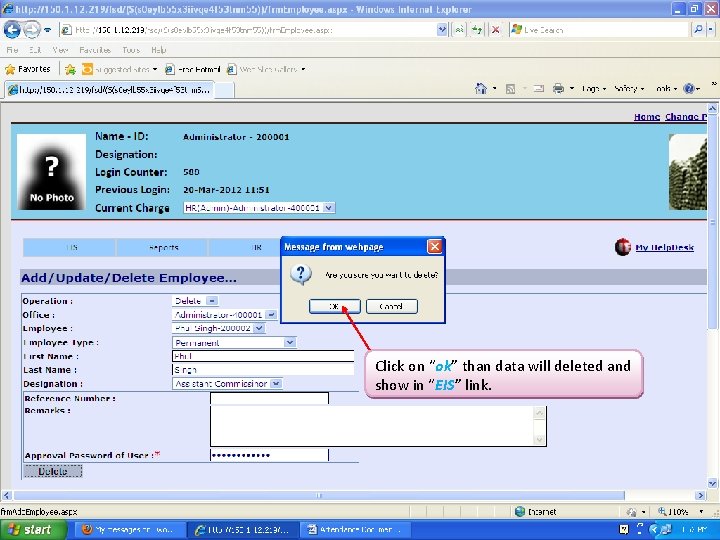This screenshot has width=720, height=540.
Task: Click the Change Password link
Action: coord(686,117)
